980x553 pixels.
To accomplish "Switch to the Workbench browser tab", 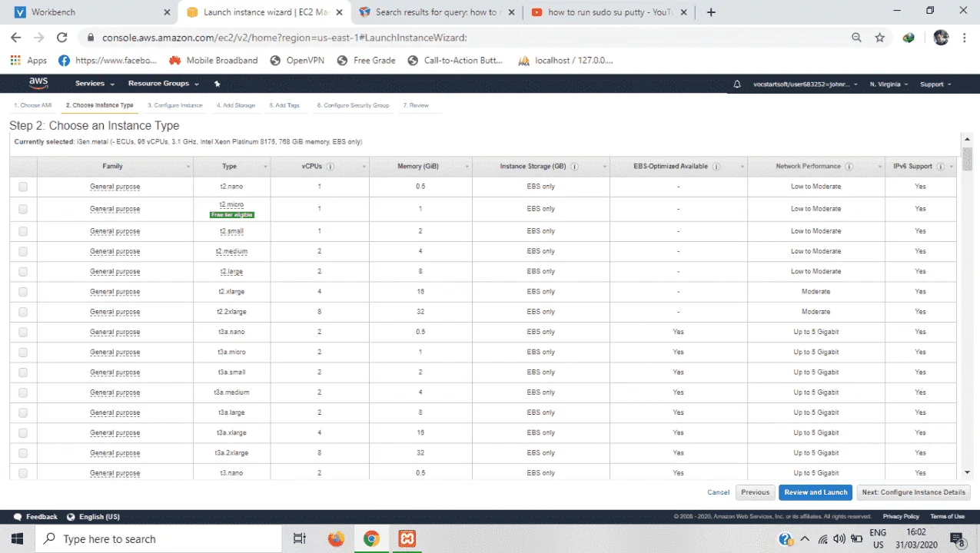I will click(91, 12).
